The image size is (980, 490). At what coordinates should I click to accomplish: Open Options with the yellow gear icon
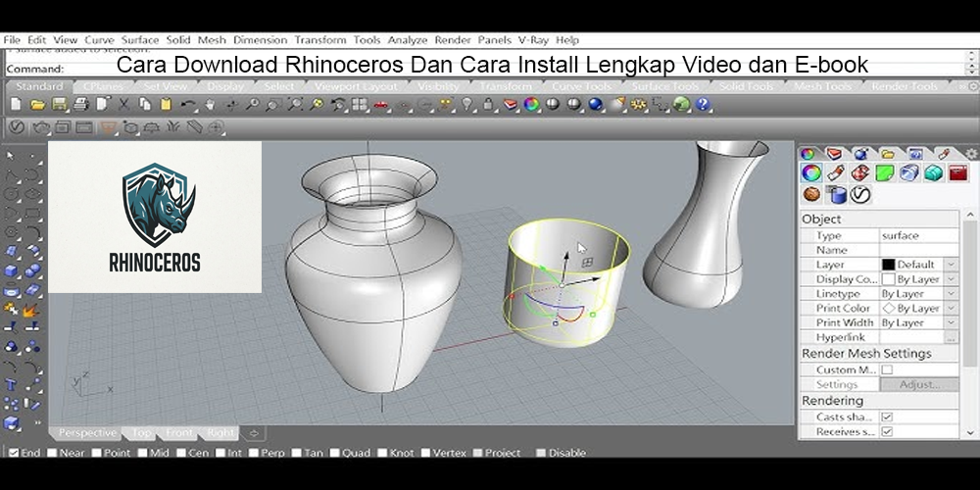[638, 105]
